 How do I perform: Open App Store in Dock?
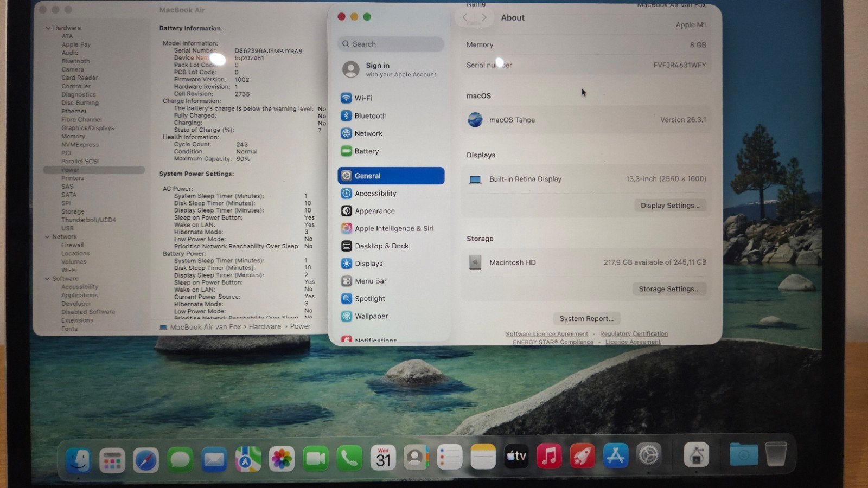[615, 455]
